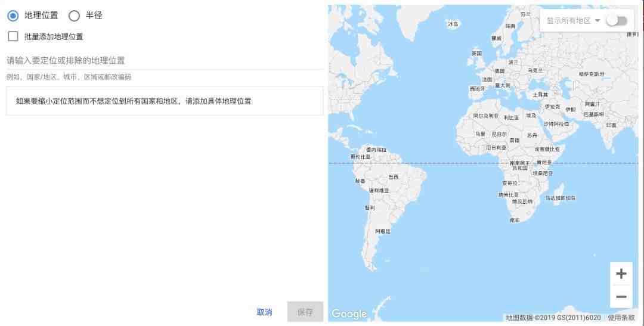Check the 批量添加地理位置 checkbox

pyautogui.click(x=13, y=36)
